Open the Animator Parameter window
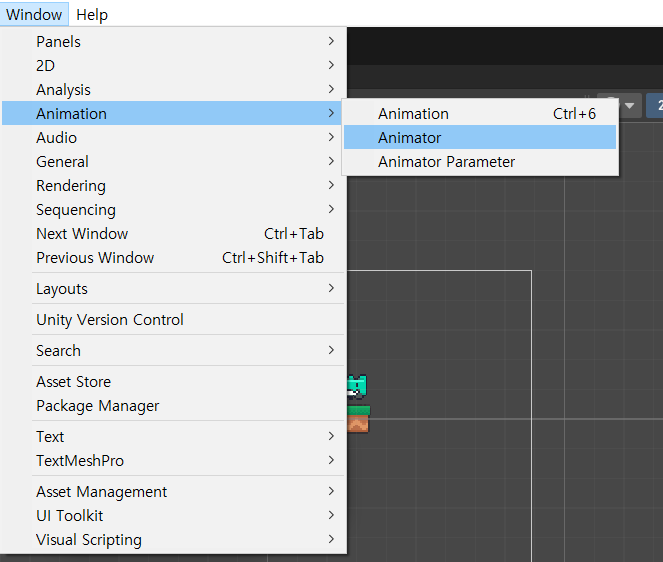 click(x=480, y=162)
